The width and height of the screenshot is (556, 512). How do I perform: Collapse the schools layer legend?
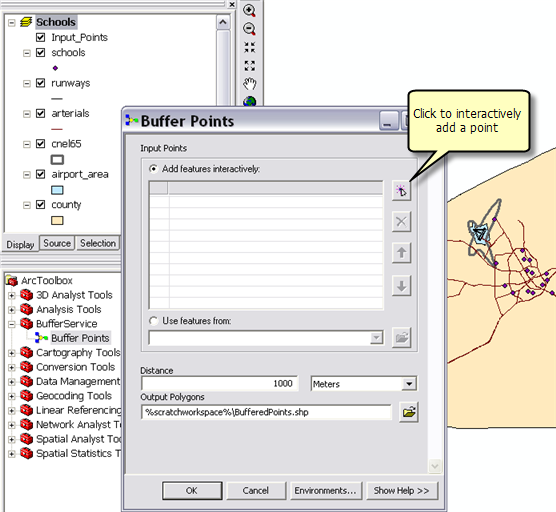point(27,53)
